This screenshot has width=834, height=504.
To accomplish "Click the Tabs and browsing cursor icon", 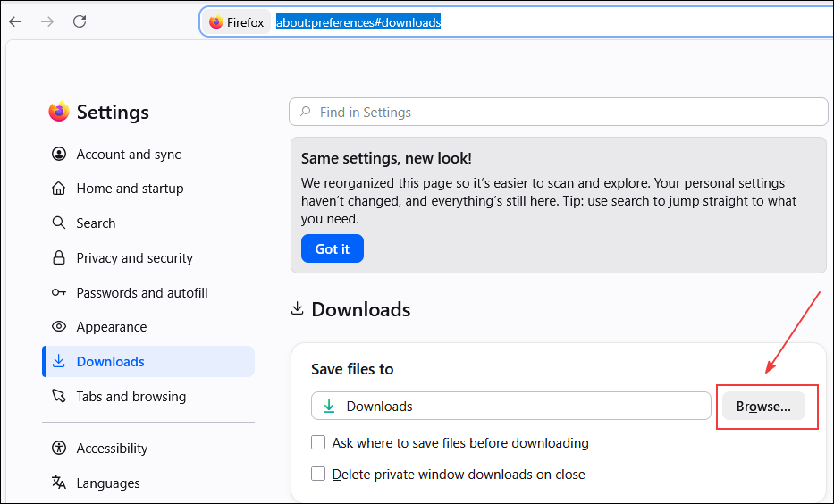I will [58, 396].
